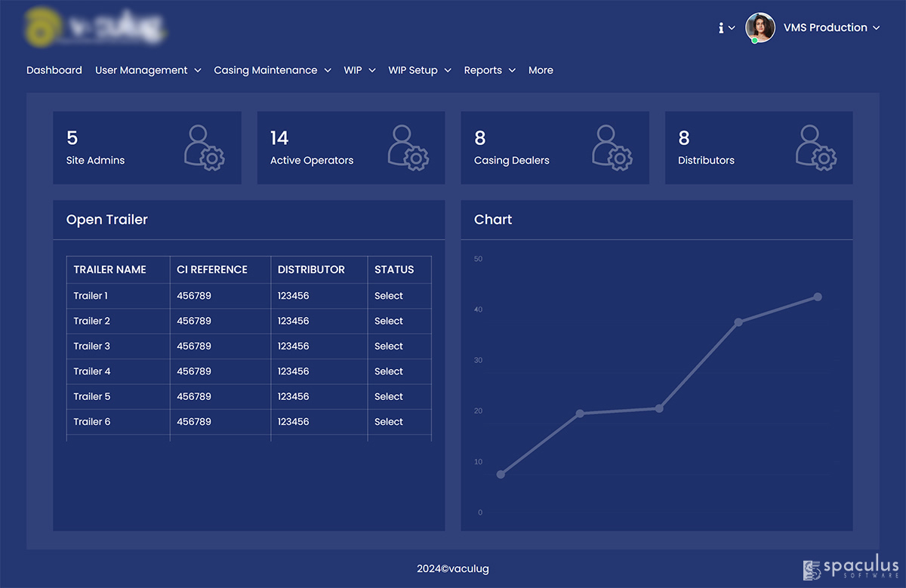Click Select status for Trailer 4
This screenshot has height=588, width=906.
(x=389, y=371)
